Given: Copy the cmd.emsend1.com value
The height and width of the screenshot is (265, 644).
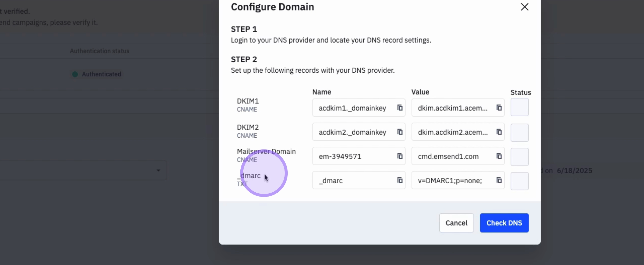Looking at the screenshot, I should [499, 156].
